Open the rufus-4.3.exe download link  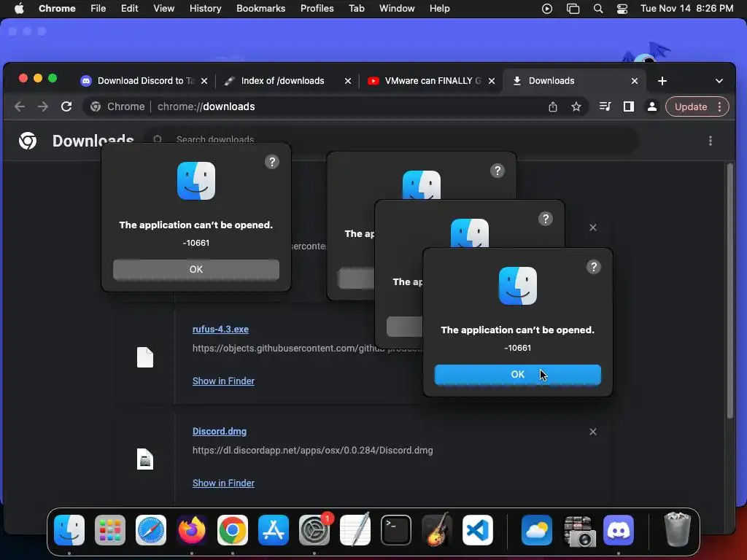click(220, 329)
